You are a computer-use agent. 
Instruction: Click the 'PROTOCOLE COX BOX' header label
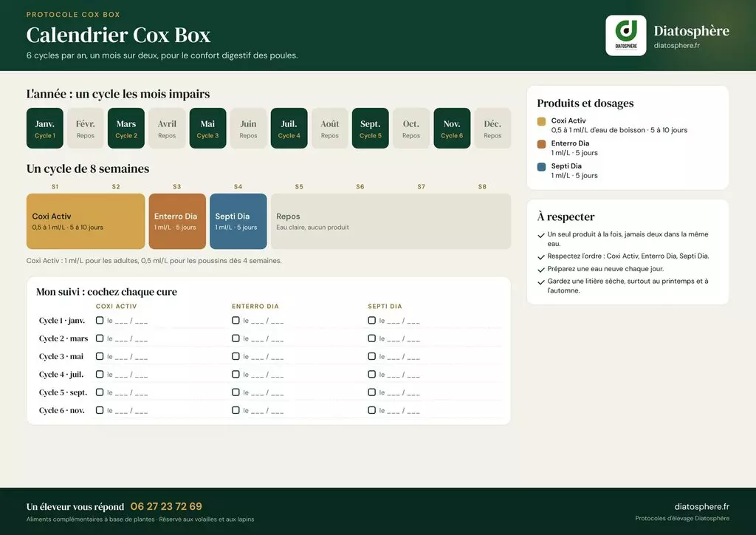click(x=73, y=15)
